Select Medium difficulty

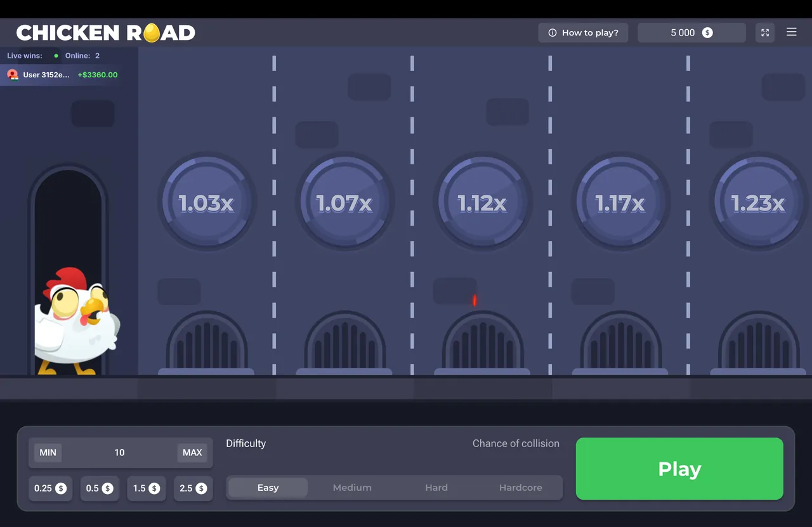352,488
